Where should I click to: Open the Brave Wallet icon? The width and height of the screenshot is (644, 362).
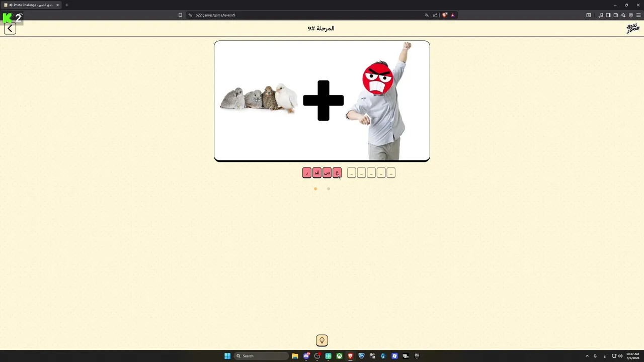[x=616, y=15]
